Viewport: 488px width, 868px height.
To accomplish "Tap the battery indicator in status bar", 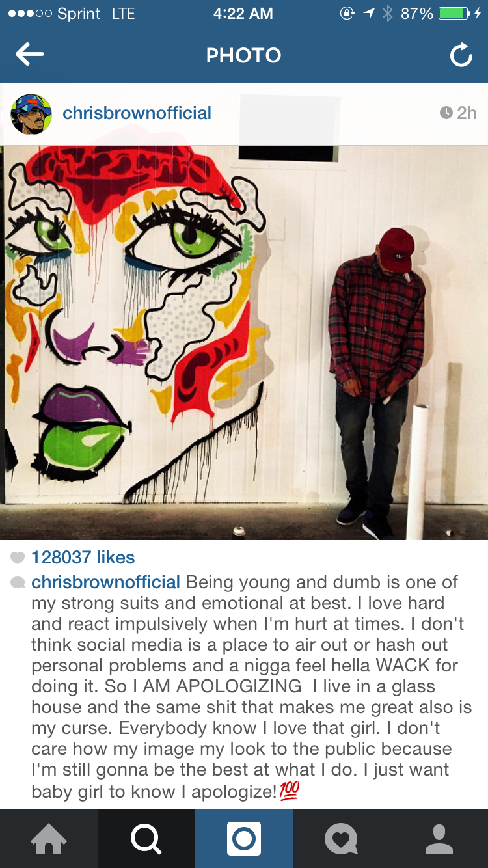I will pyautogui.click(x=454, y=14).
